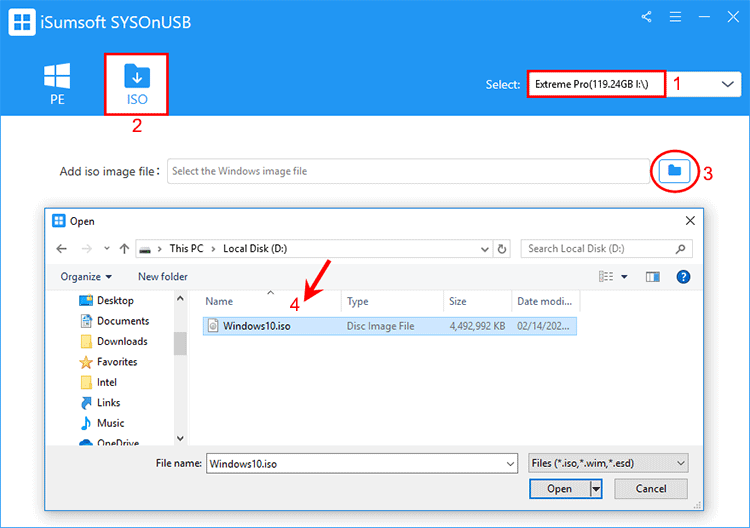
Task: Select Links in navigation pane
Action: (100, 403)
